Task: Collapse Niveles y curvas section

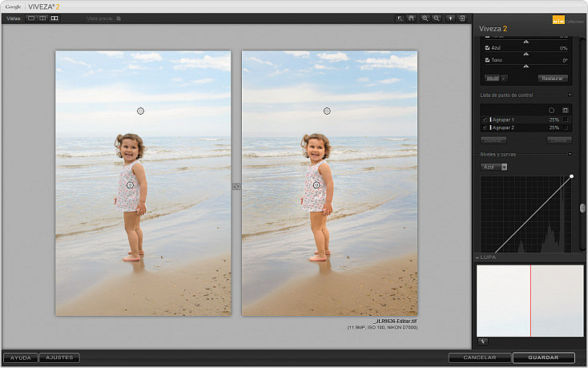Action: (x=570, y=154)
